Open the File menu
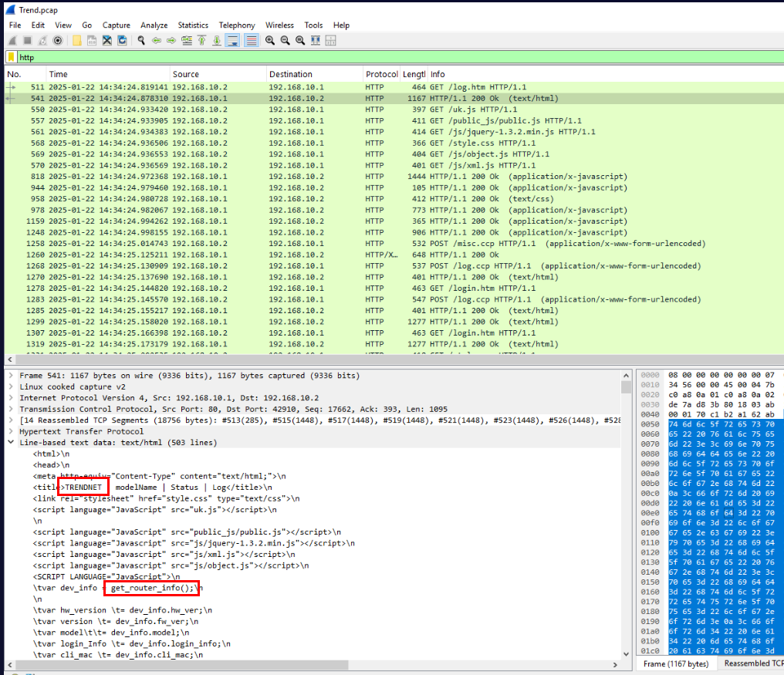Viewport: 784px width, 675px height. pyautogui.click(x=15, y=25)
